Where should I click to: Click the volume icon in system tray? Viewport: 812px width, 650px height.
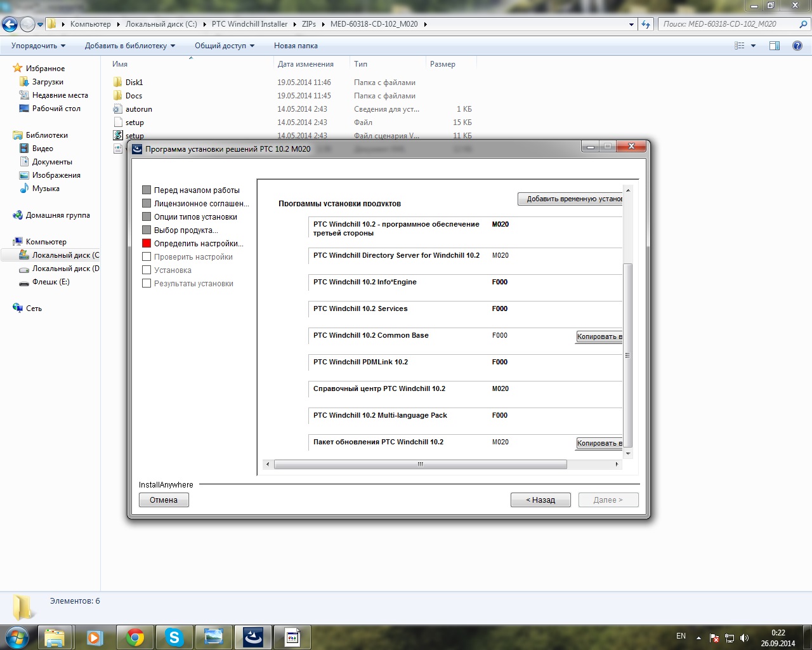coord(744,638)
